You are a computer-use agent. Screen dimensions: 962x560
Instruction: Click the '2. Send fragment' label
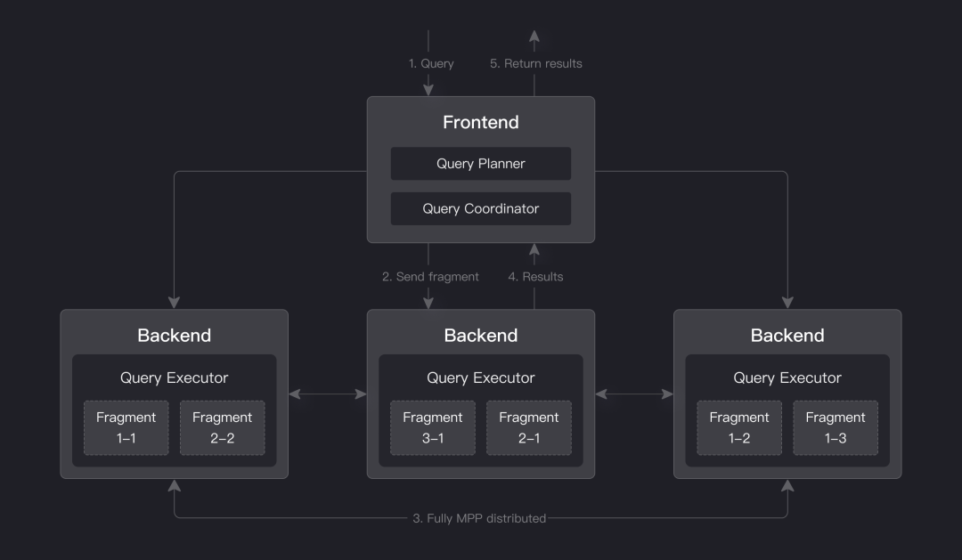pos(430,277)
